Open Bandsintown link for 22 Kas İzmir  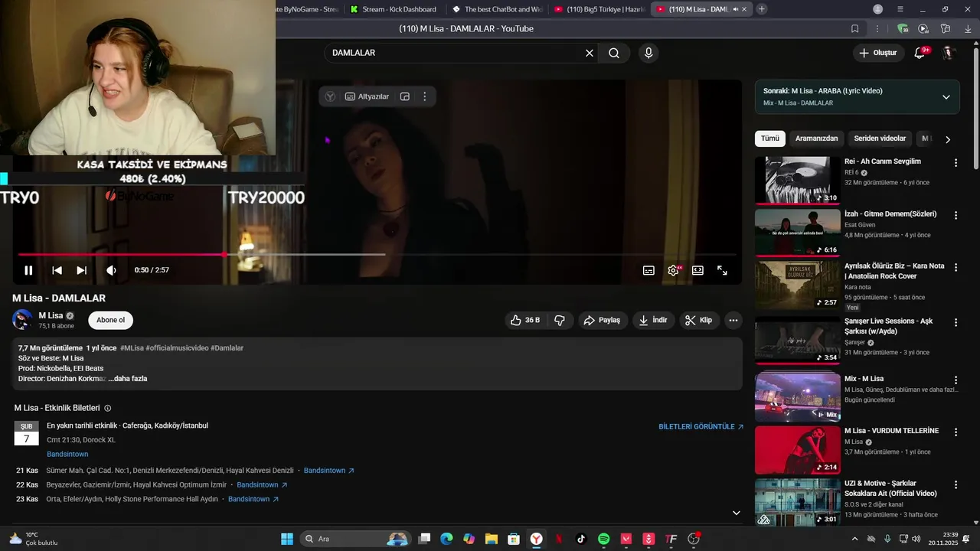[262, 485]
